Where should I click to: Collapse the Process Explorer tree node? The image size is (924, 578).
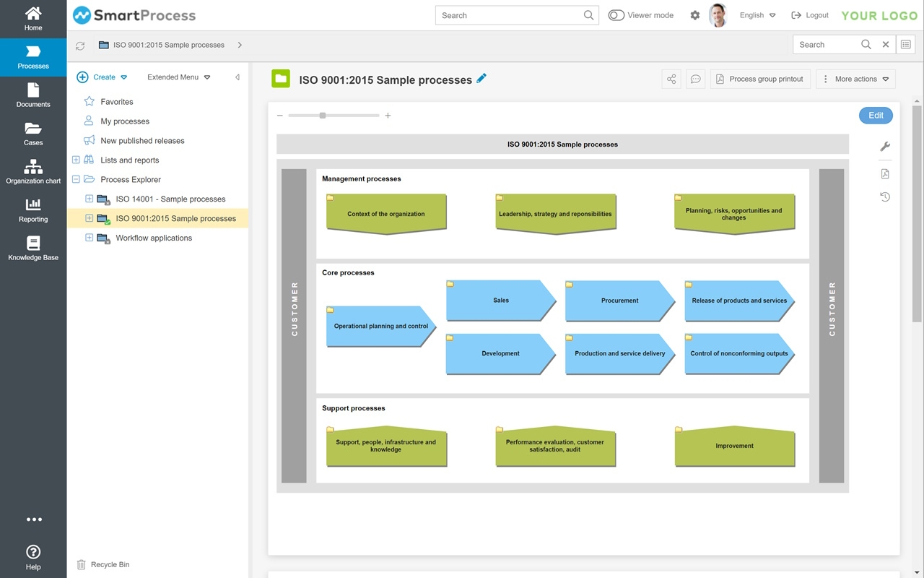coord(76,179)
